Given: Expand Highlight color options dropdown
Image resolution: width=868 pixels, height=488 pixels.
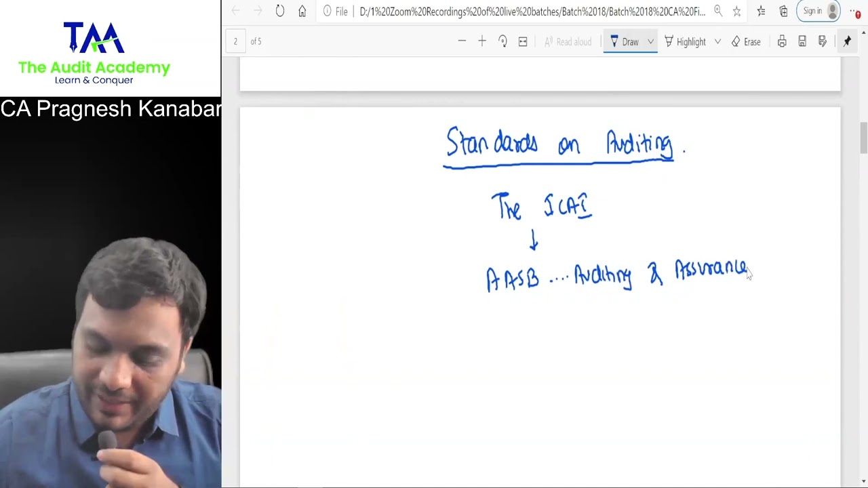Looking at the screenshot, I should (717, 42).
